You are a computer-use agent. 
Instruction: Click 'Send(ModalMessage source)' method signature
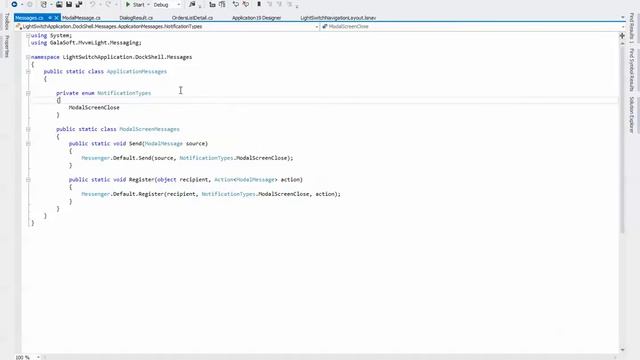click(x=168, y=144)
